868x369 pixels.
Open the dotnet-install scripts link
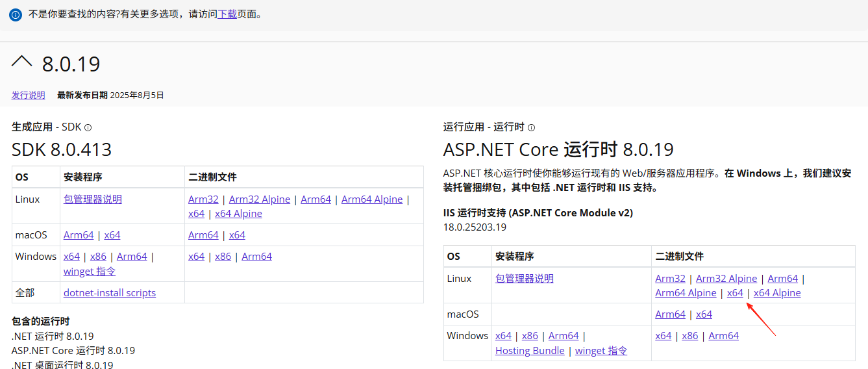point(110,293)
